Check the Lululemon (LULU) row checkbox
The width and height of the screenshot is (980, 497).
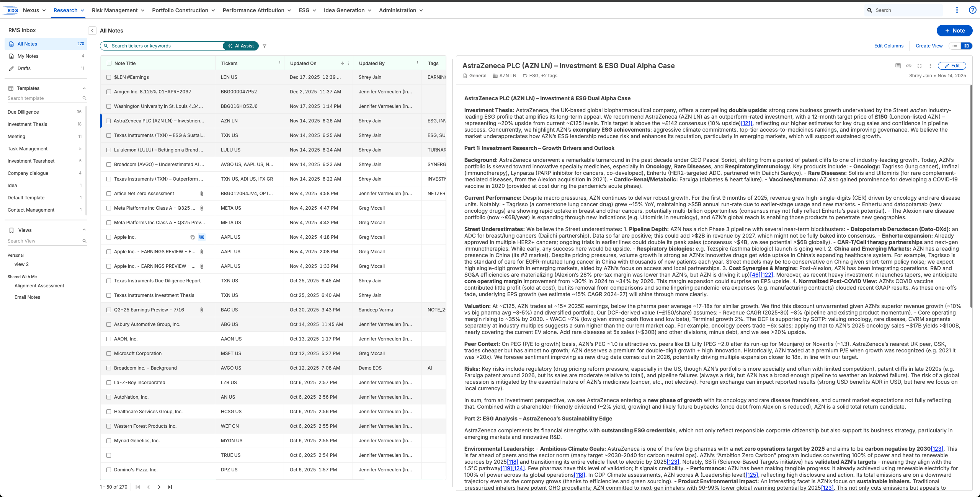point(109,150)
